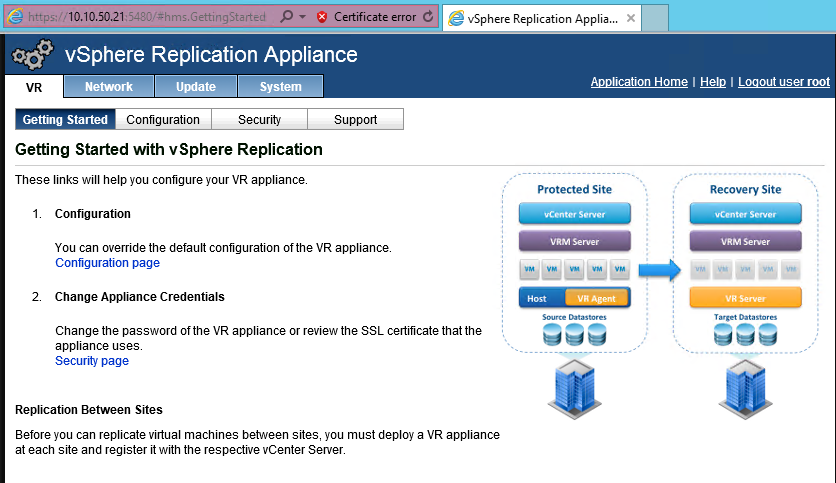Switch to the Update tab
This screenshot has height=483, width=836.
pyautogui.click(x=195, y=87)
